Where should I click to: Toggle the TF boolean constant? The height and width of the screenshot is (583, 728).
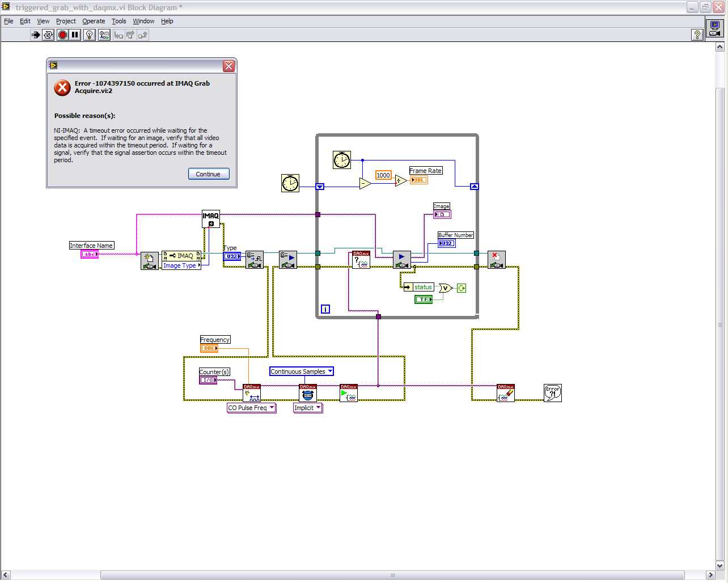click(x=424, y=299)
